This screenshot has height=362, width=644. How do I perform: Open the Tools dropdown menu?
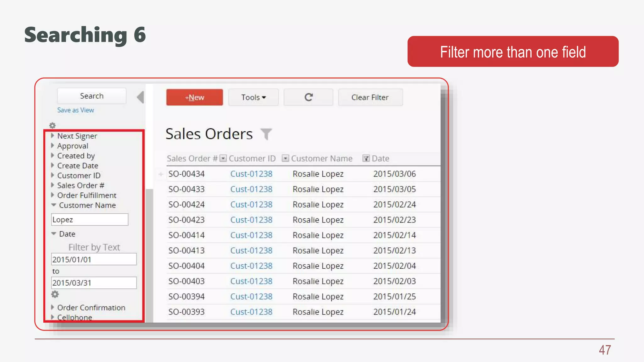pyautogui.click(x=253, y=97)
